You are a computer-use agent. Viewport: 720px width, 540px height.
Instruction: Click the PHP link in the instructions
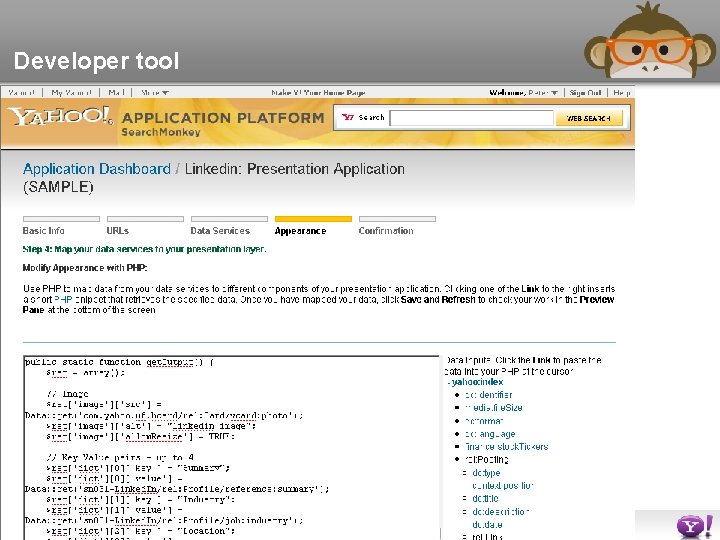(63, 299)
